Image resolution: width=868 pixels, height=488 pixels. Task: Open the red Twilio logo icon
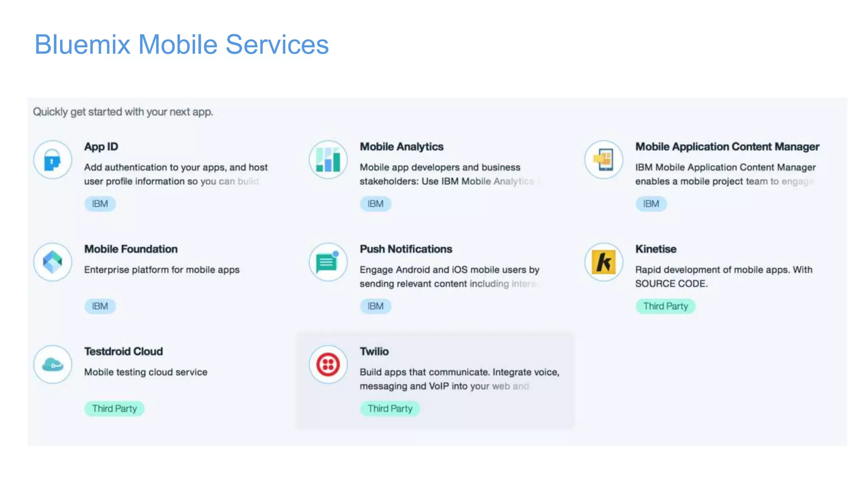328,364
